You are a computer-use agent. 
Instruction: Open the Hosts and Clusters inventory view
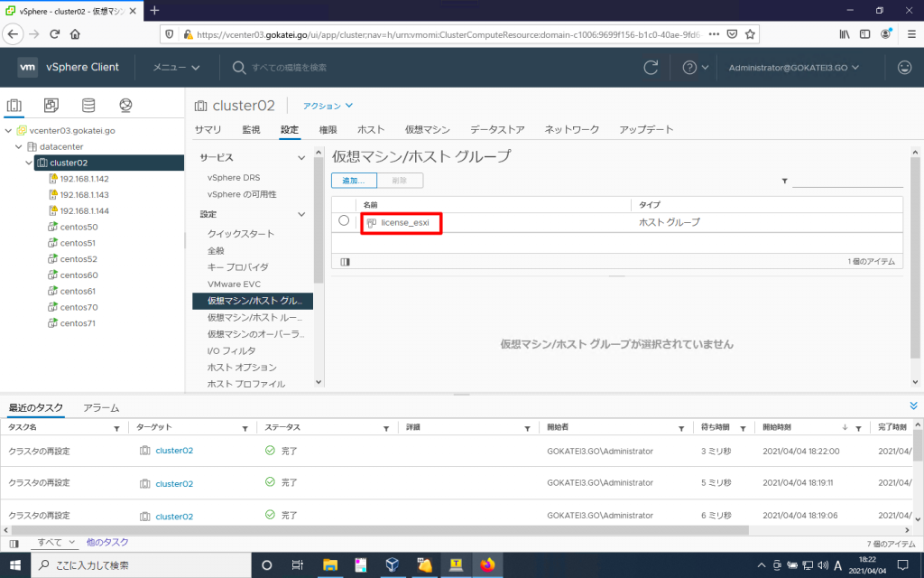click(x=14, y=105)
